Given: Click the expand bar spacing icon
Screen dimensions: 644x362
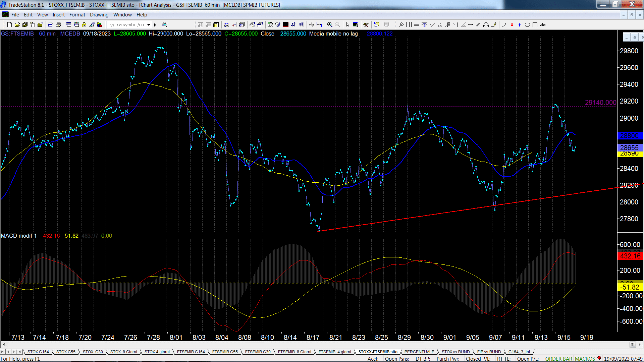Looking at the screenshot, I should click(x=319, y=25).
